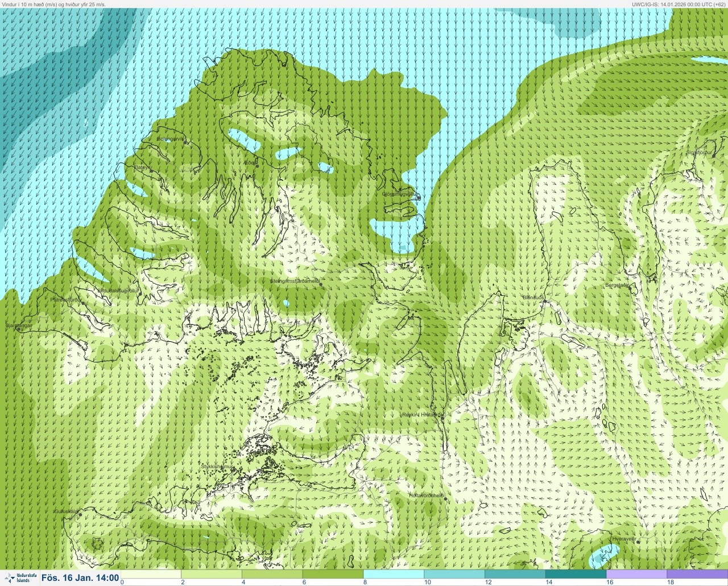Viewport: 728px width, 586px height.
Task: Click the Bergstaðir station label
Action: [617, 285]
